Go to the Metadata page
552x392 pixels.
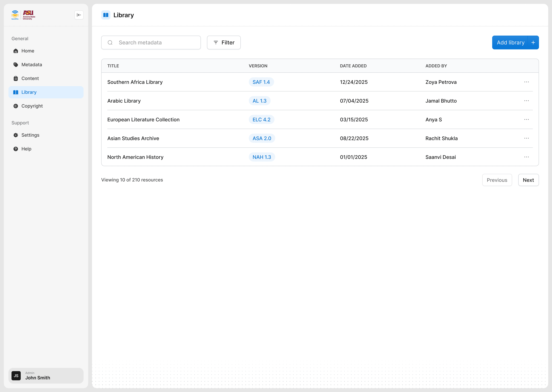(x=32, y=65)
